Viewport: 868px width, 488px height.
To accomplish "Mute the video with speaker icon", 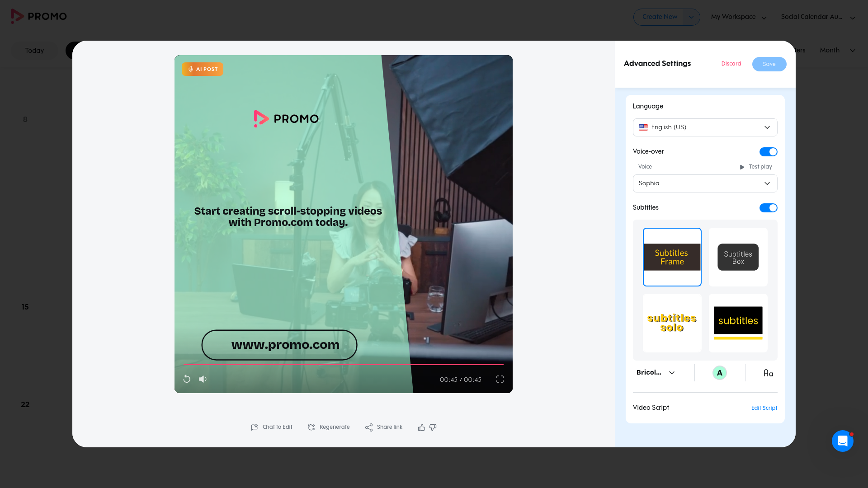I will (203, 379).
